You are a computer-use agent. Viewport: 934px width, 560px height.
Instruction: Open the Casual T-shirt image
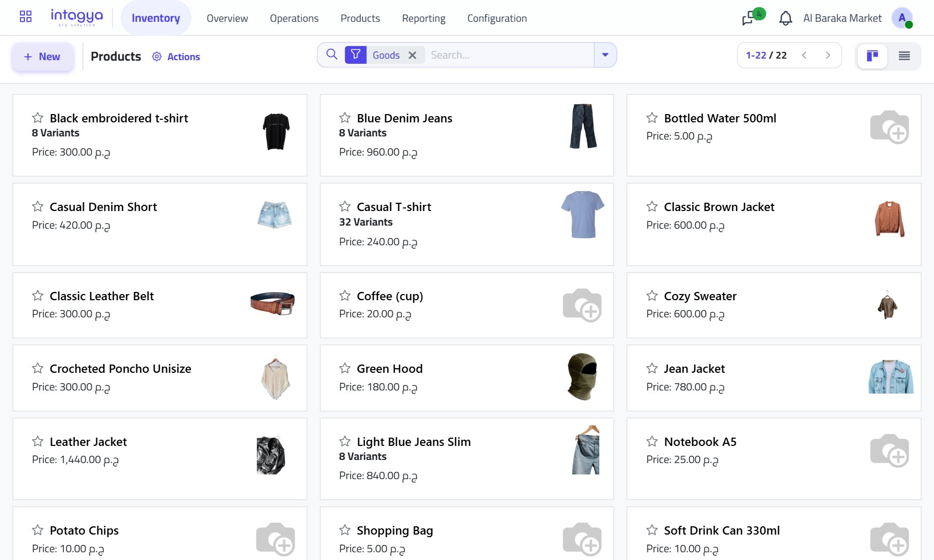tap(583, 214)
